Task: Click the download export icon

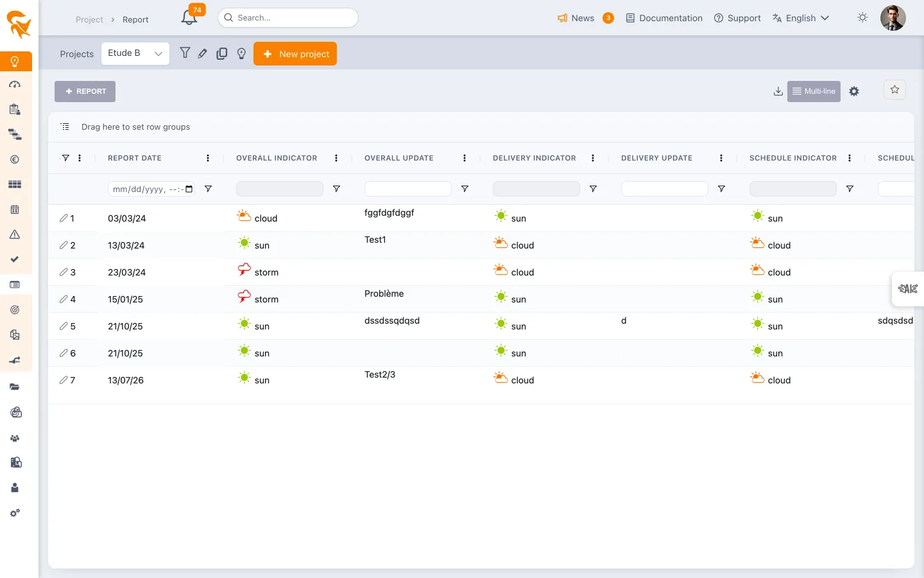Action: (778, 91)
